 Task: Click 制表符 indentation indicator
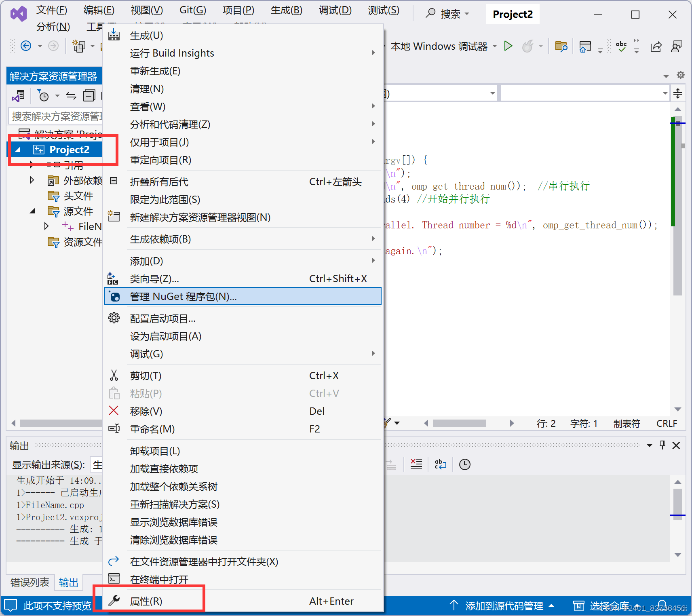tap(627, 423)
